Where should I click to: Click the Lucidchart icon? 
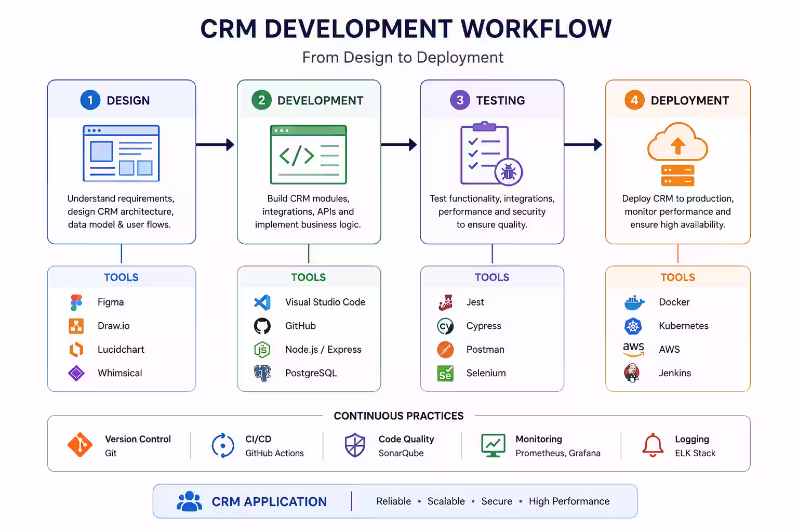pos(76,350)
